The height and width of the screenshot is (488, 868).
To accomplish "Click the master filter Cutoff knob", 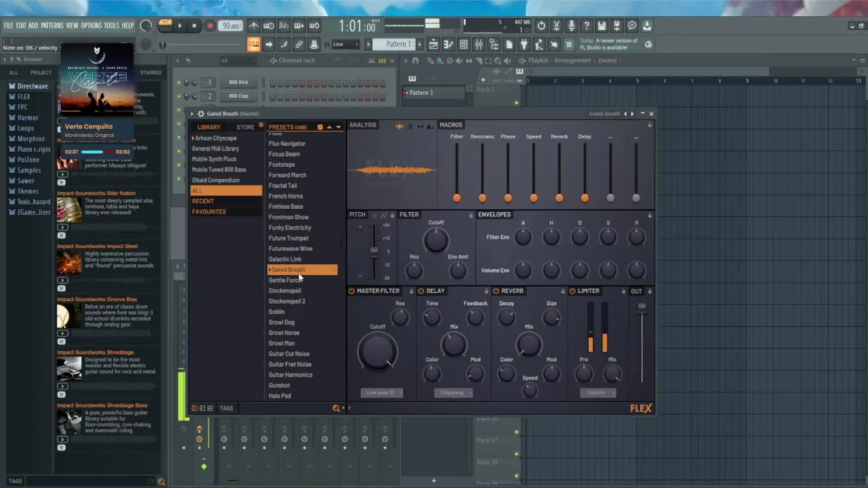I will pos(378,351).
